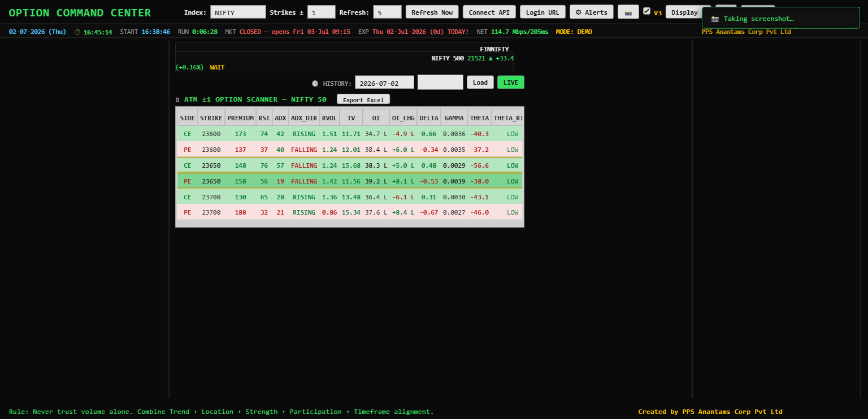
Task: Open the HISTORY date field 2026-07-02
Action: point(384,82)
